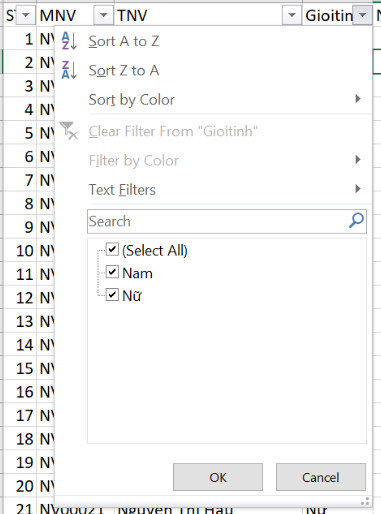Uncheck the Nam checkbox
381x514 pixels.
112,272
